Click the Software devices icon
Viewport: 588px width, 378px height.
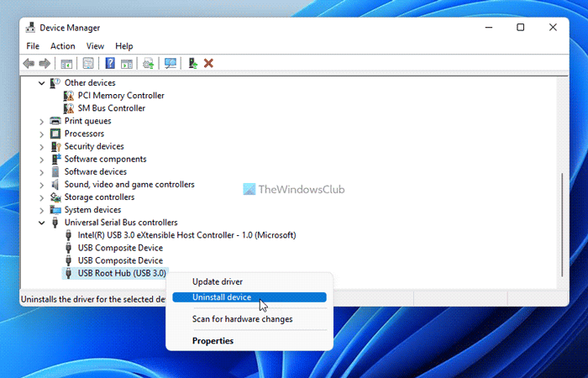point(55,171)
